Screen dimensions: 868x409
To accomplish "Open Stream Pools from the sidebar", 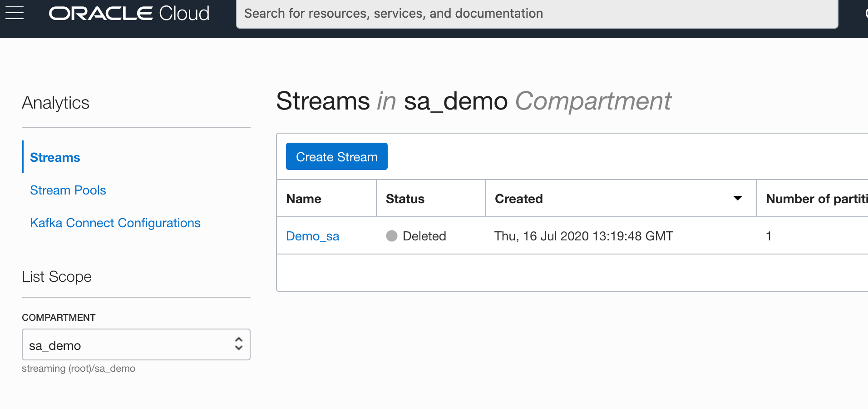I will pyautogui.click(x=68, y=190).
